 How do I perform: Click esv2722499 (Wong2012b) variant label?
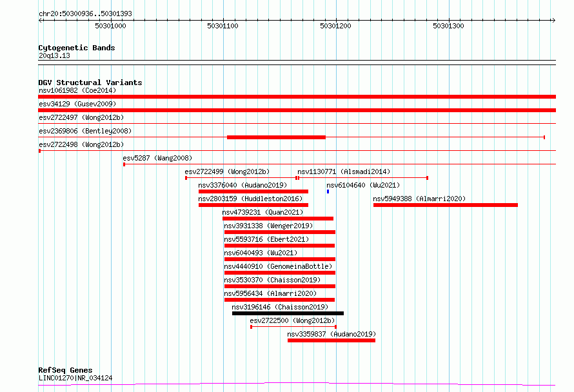(227, 171)
